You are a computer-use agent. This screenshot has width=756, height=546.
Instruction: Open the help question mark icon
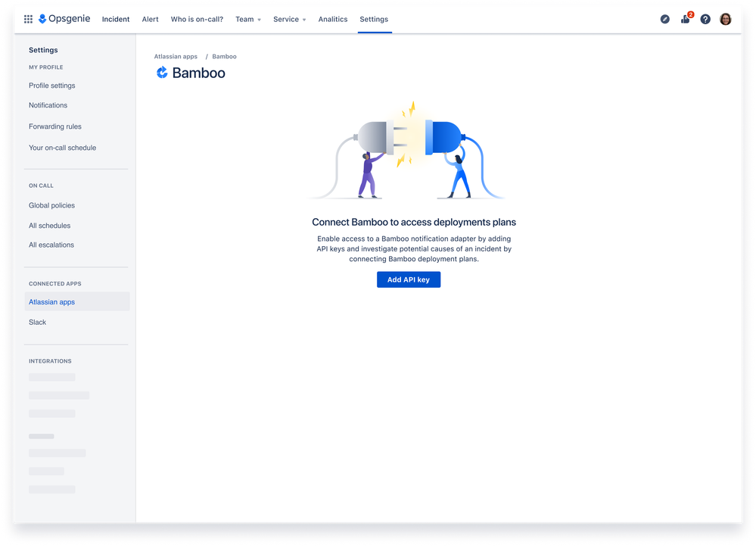pyautogui.click(x=705, y=19)
